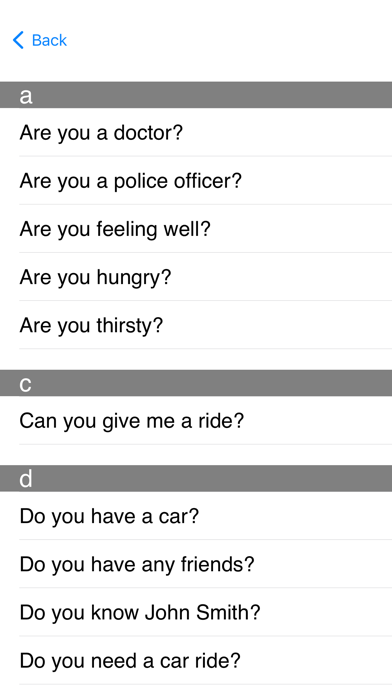Select phrase "Are you a doctor?"
Viewport: 392px width, 696px height.
click(196, 132)
